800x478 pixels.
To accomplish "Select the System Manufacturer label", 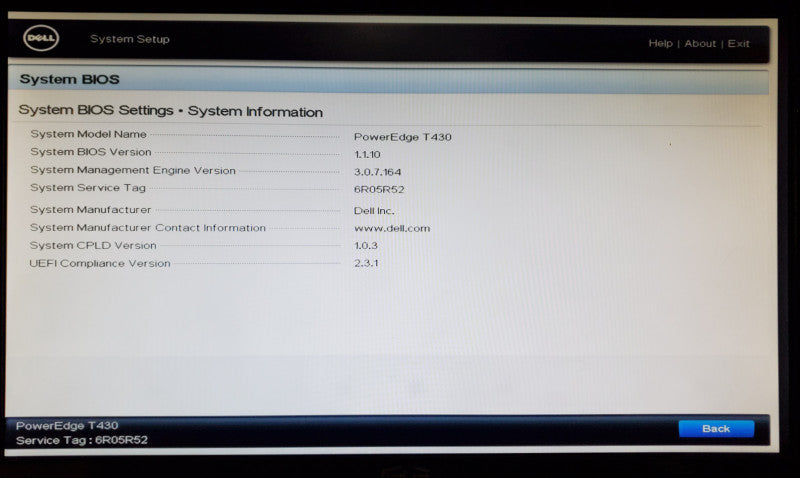I will 90,210.
